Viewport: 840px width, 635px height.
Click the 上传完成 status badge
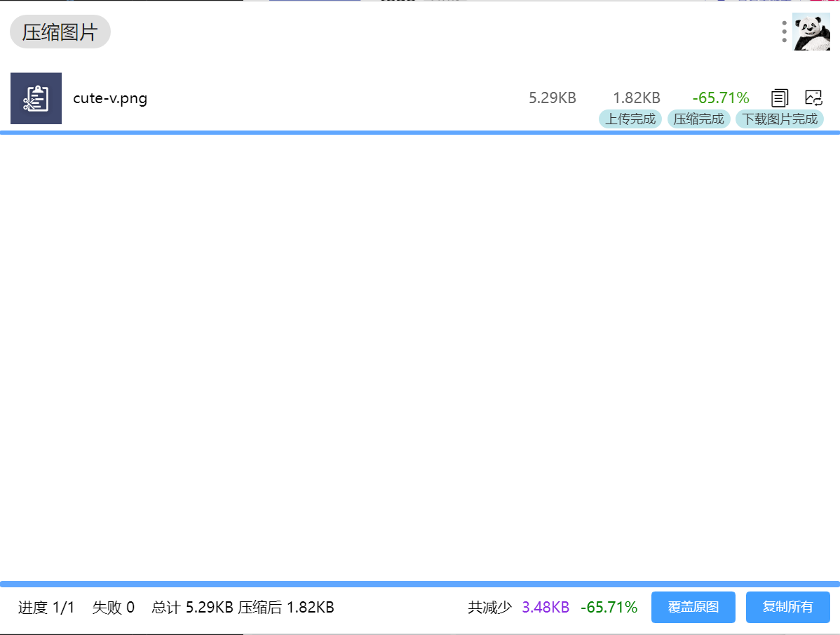pos(630,119)
